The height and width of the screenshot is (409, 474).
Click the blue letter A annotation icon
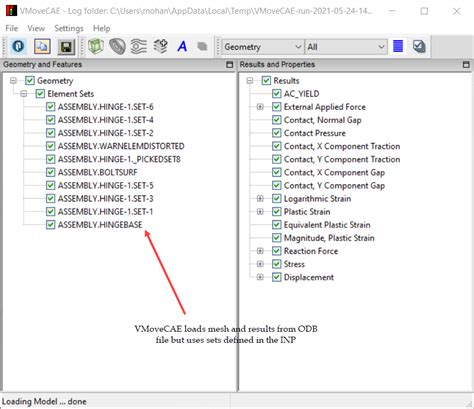[182, 46]
